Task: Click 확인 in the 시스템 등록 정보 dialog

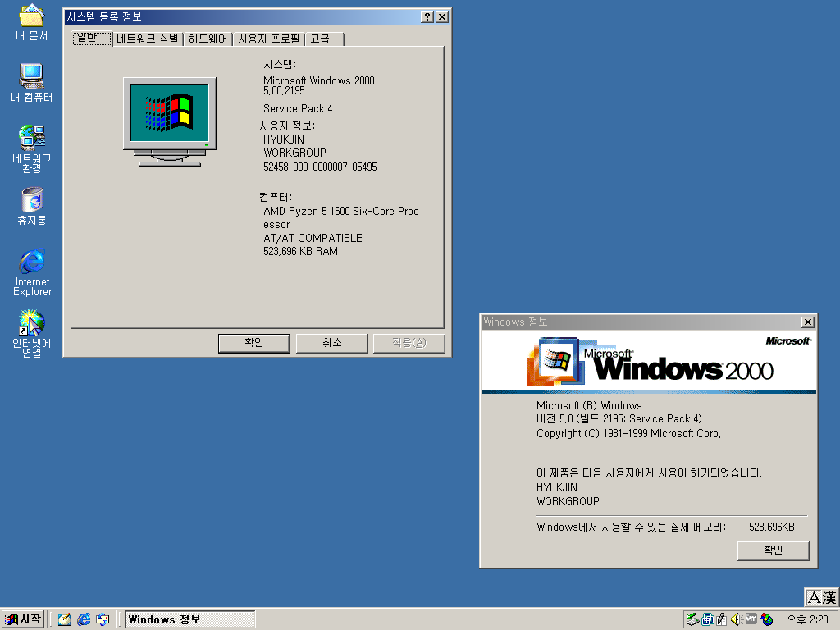Action: 254,343
